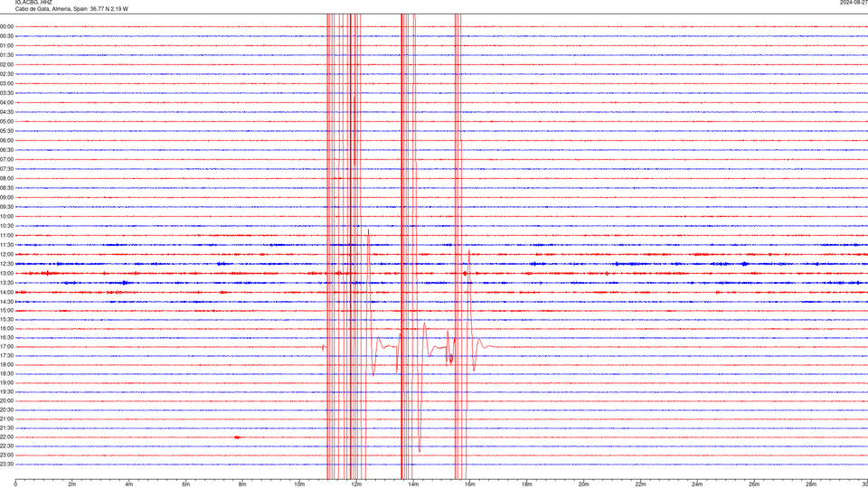Click the '06:00' time row label
This screenshot has width=868, height=488.
tap(6, 141)
